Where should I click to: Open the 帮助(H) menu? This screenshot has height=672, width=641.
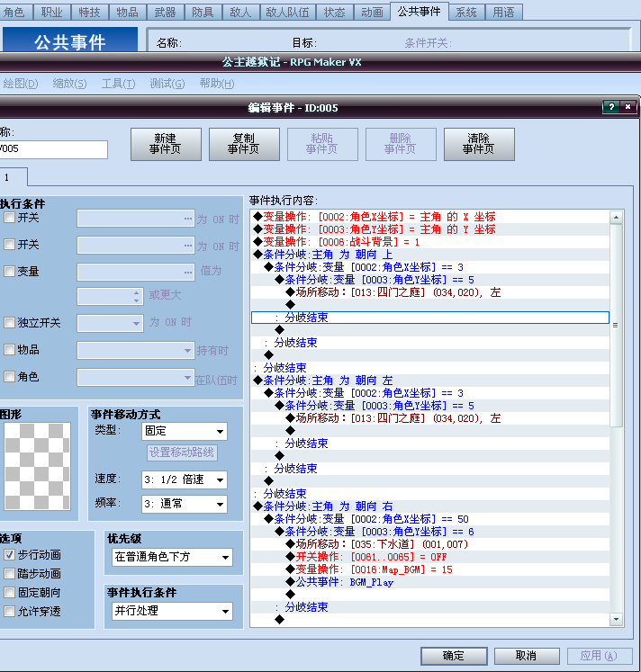(217, 83)
